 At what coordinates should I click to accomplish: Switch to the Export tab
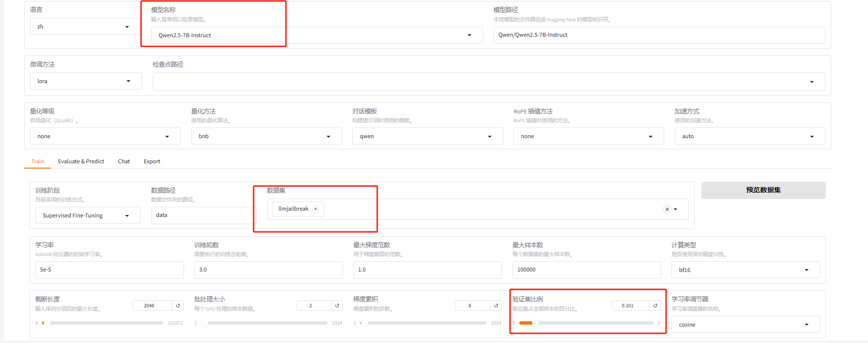point(152,161)
